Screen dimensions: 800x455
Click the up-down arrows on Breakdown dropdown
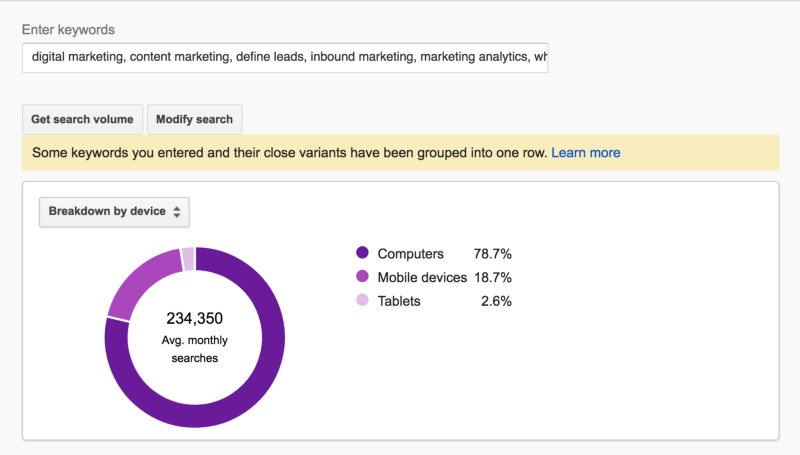(176, 212)
